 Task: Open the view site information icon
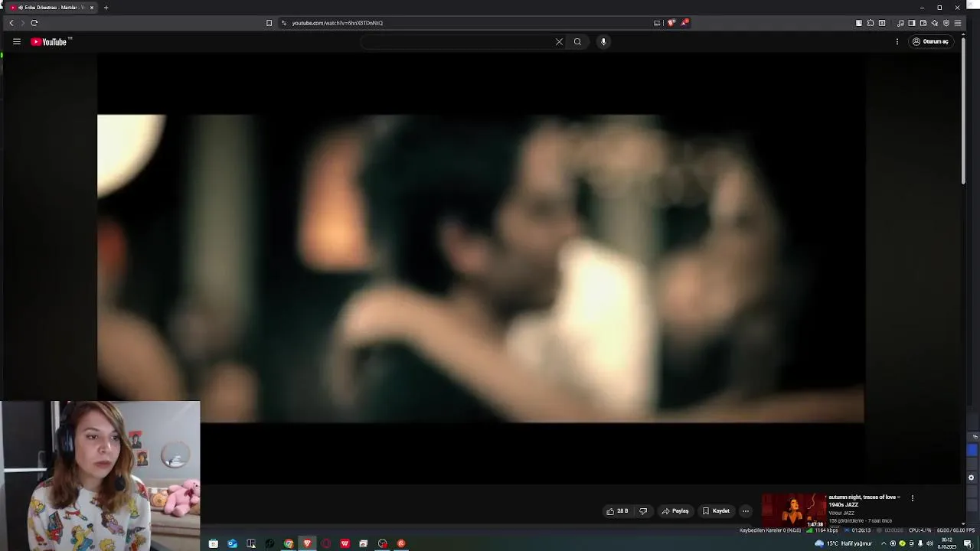point(284,23)
